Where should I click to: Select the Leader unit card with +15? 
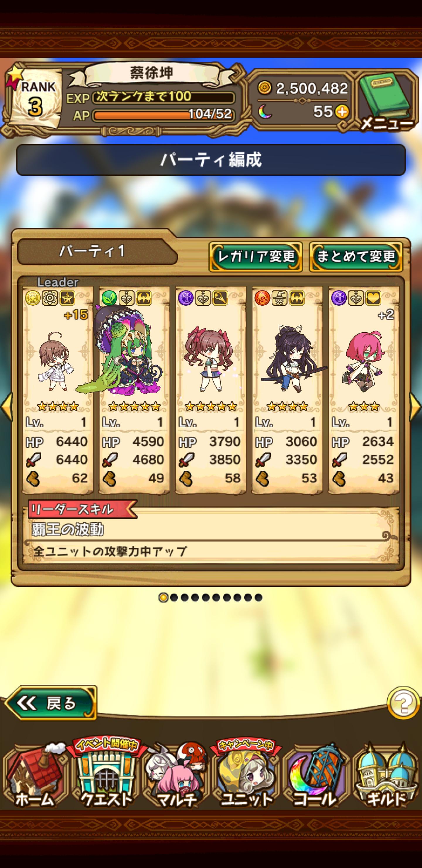[58, 389]
